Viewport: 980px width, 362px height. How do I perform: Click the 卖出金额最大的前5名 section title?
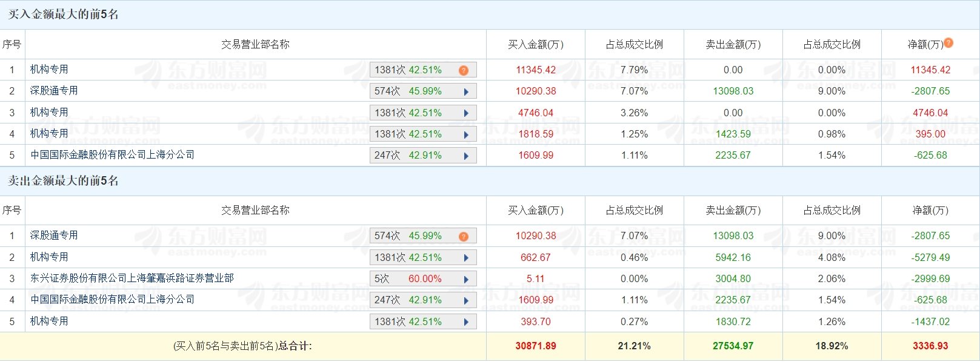63,181
